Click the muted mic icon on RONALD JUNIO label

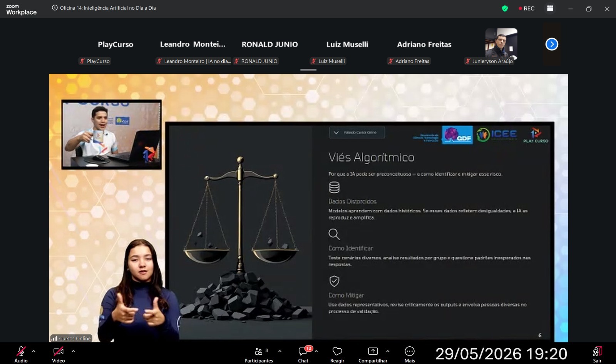(236, 61)
